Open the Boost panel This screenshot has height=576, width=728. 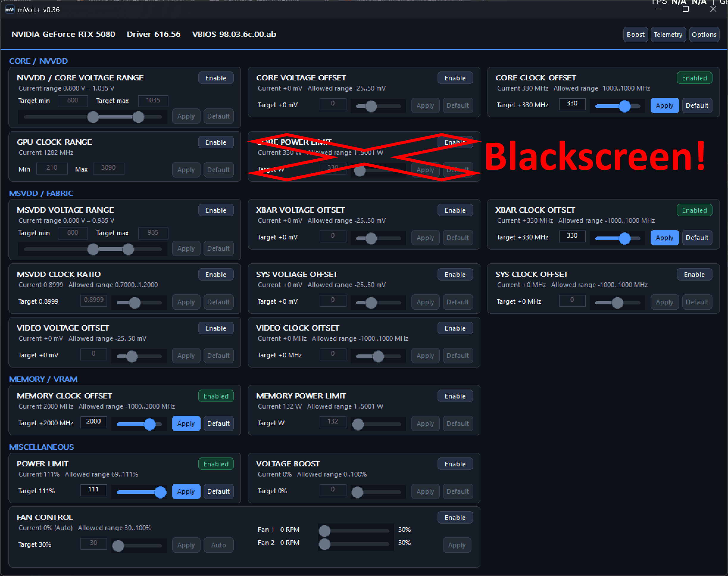pos(635,35)
